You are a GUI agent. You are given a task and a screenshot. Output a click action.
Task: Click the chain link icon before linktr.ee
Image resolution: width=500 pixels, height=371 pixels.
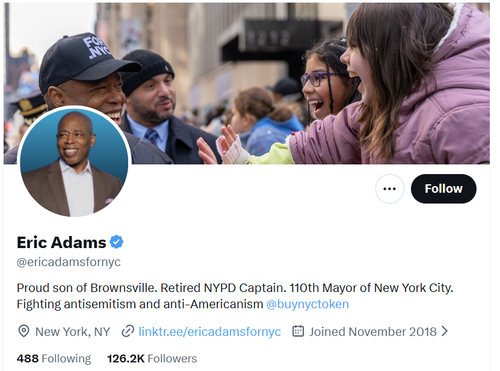[x=128, y=331]
